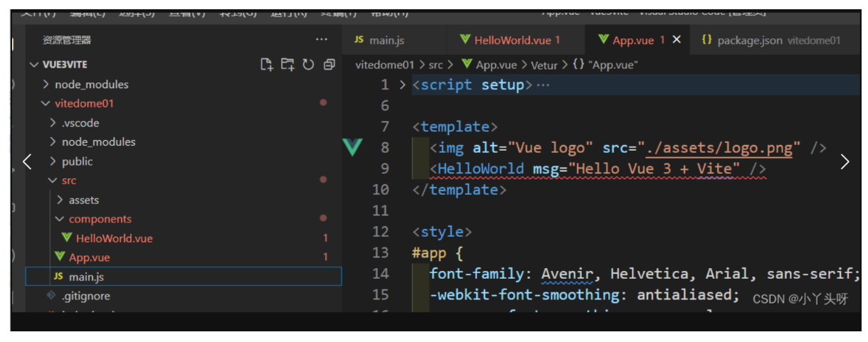Select main.js in the file tree
This screenshot has height=342, width=868.
point(183,277)
